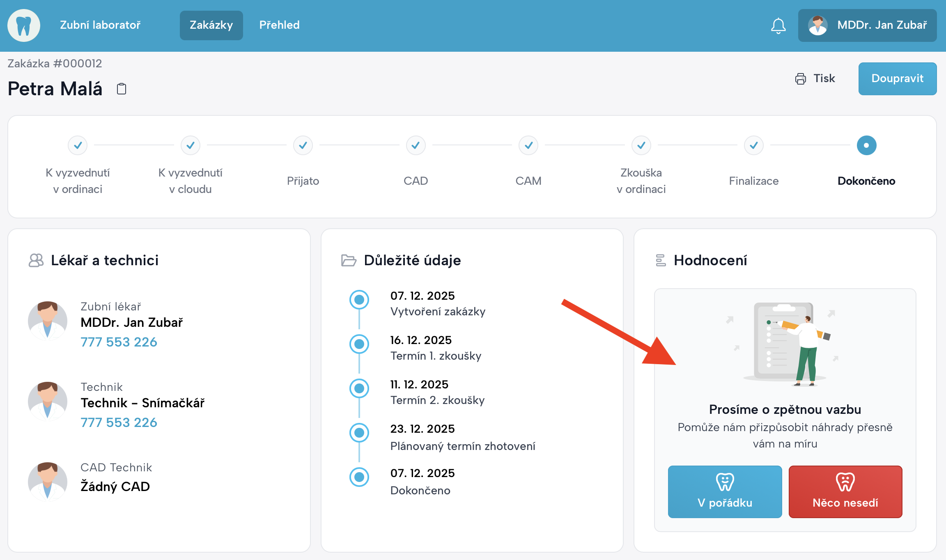Click the Technik – Snímačkář avatar
946x560 pixels.
pos(48,401)
